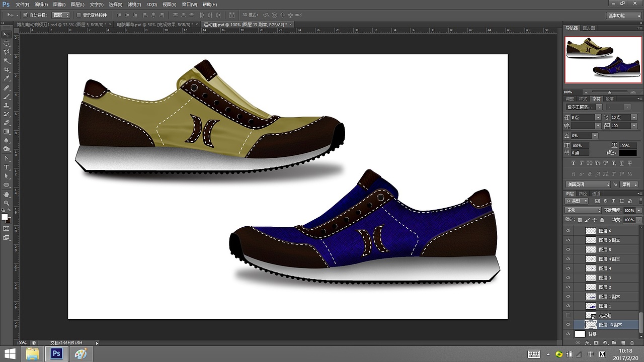Select the 图层 3 layer thumbnail
Screen dimensions: 644x362
click(x=591, y=278)
